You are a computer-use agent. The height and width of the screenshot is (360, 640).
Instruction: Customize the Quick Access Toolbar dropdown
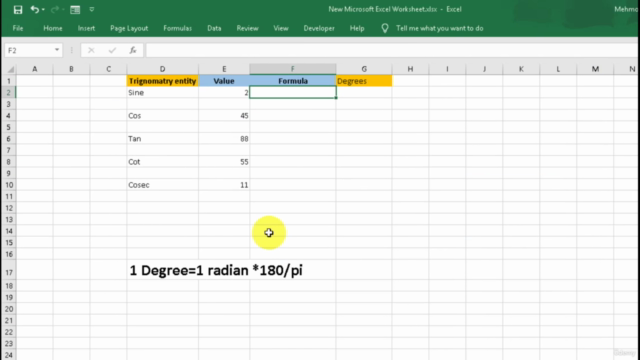(91, 9)
